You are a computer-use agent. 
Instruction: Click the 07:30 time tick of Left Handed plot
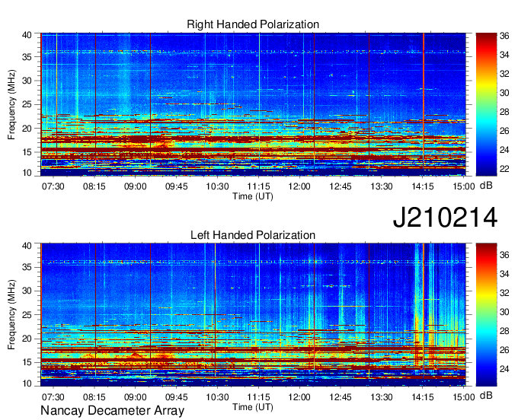tap(53, 396)
